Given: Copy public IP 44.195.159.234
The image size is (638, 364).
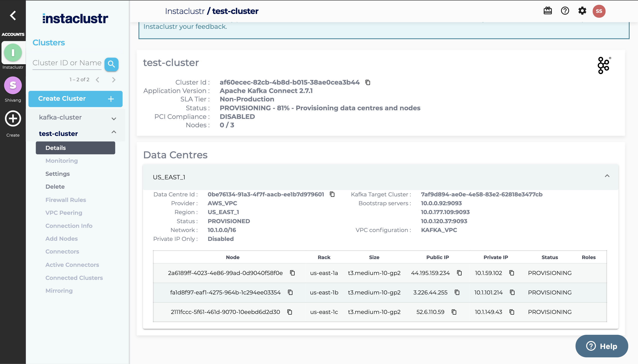Looking at the screenshot, I should [x=459, y=273].
